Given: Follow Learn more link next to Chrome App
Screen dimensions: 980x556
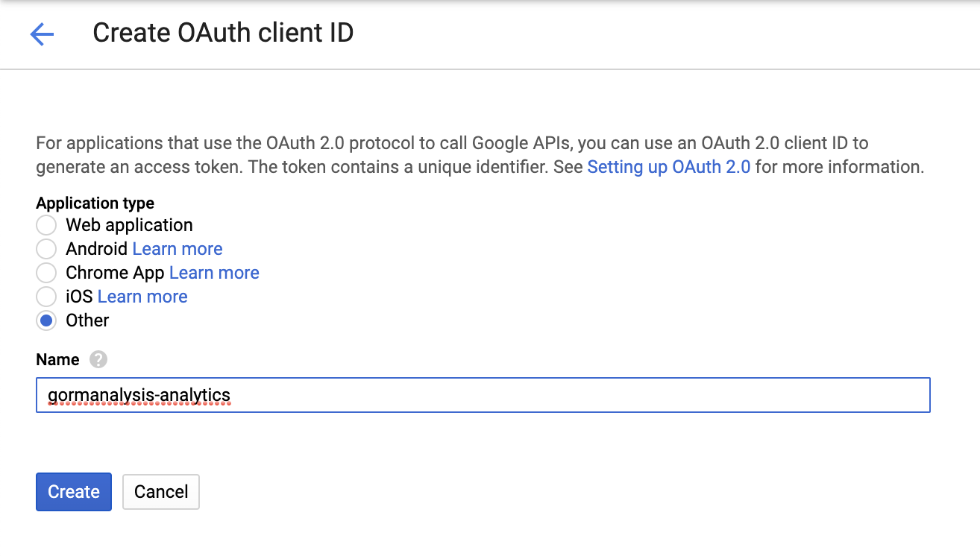Looking at the screenshot, I should tap(214, 273).
